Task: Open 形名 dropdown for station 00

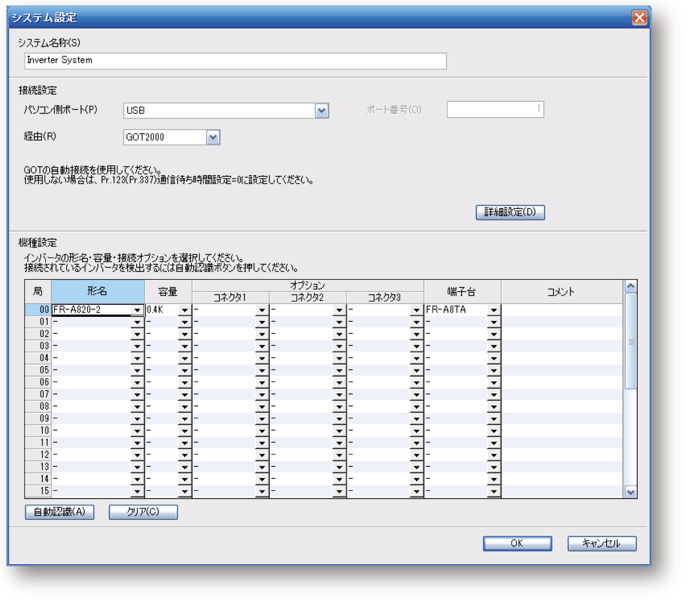Action: (137, 310)
